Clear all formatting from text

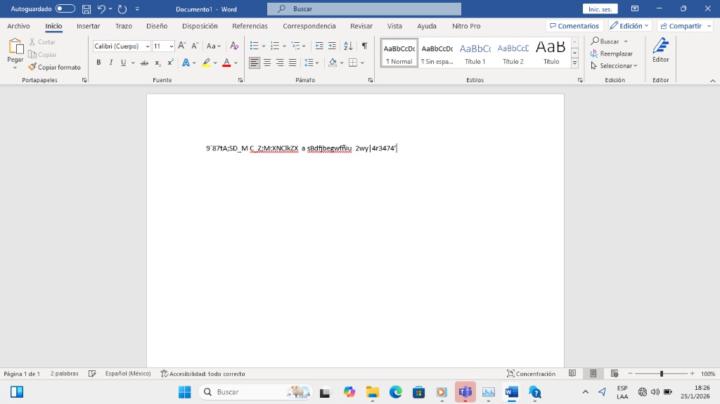coord(234,46)
